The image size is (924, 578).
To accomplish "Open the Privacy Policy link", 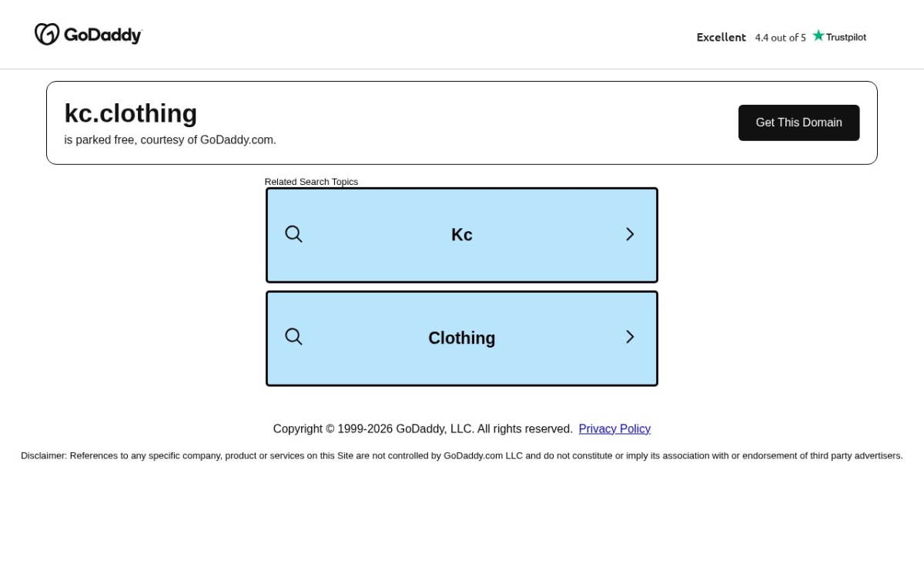I will (614, 428).
